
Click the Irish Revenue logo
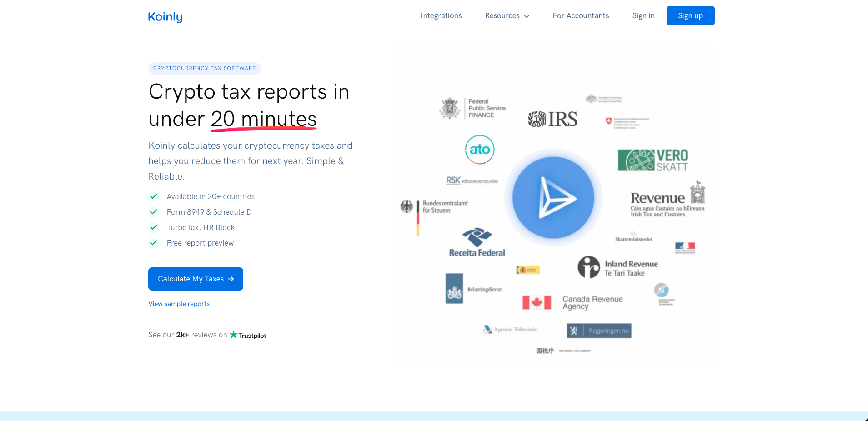pyautogui.click(x=667, y=200)
